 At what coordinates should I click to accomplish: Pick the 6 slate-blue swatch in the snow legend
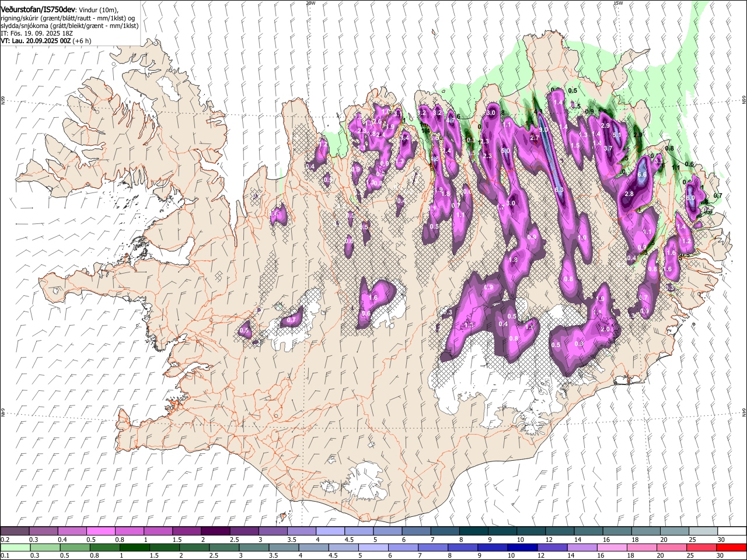click(x=416, y=531)
